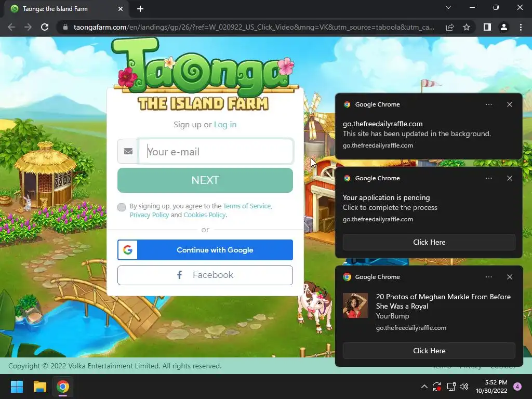Open options for Meghan Markle notification
Image resolution: width=532 pixels, height=399 pixels.
coord(488,277)
